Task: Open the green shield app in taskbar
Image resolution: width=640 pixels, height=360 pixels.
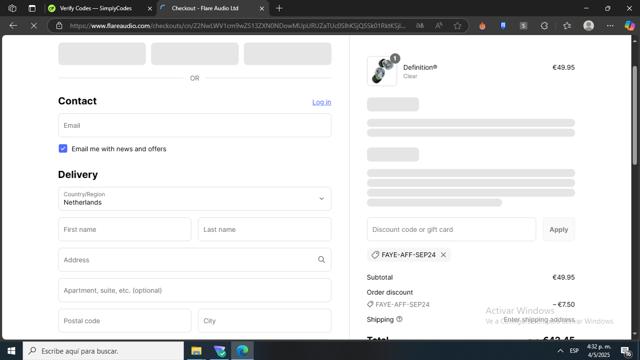Action: click(220, 351)
